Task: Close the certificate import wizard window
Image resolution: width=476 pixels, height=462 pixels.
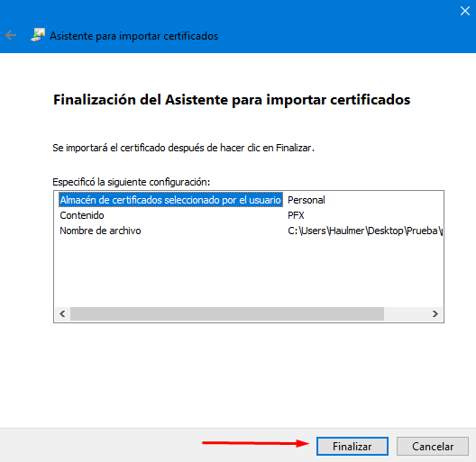Action: (465, 11)
